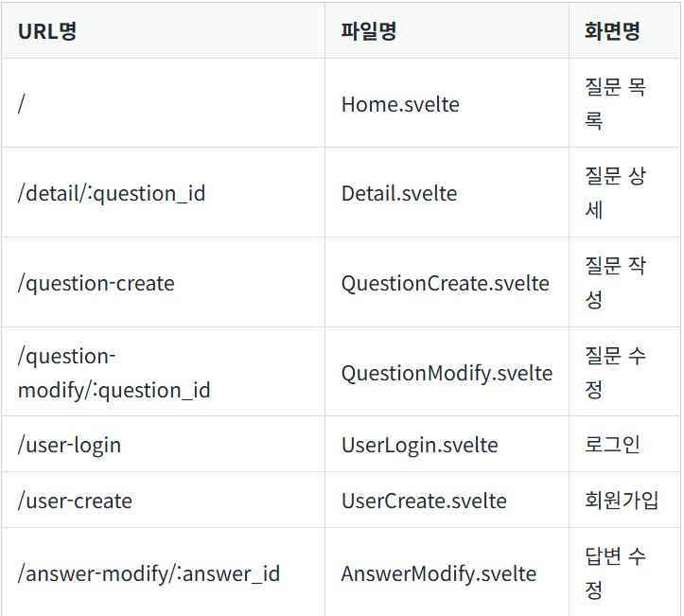Image resolution: width=684 pixels, height=616 pixels.
Task: Select the Home.svelte file name cell
Action: pyautogui.click(x=400, y=104)
